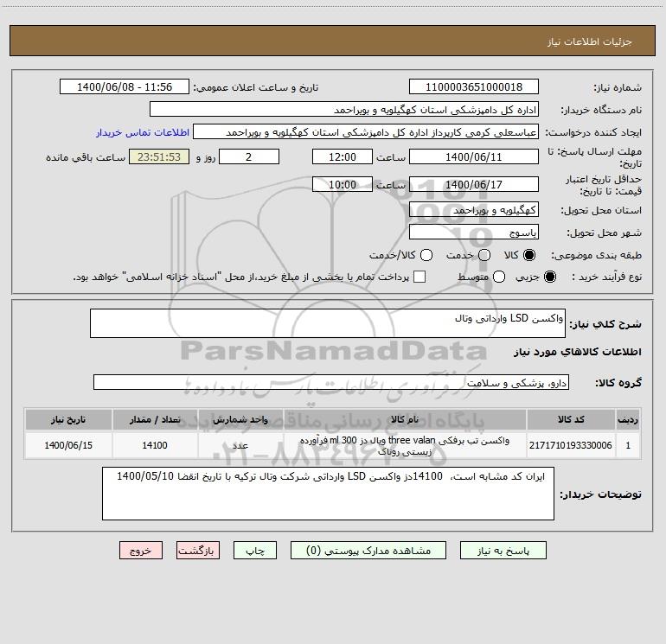Click the نام کالا column header
Screen dimensions: 666x644
tap(405, 419)
